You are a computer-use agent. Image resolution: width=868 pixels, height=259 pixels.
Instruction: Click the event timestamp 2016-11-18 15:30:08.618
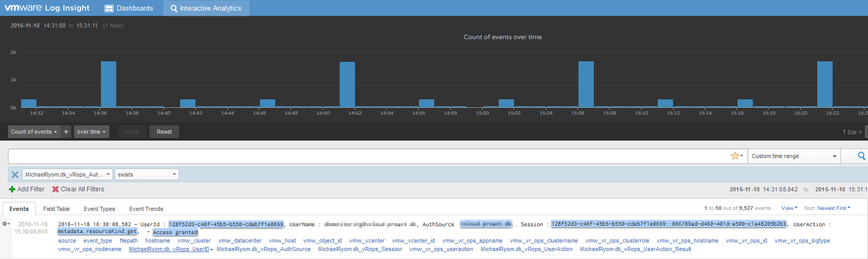[x=32, y=228]
